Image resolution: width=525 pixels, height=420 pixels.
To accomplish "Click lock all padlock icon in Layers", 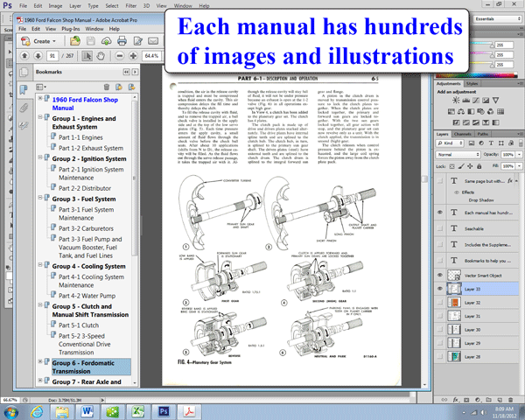I will click(479, 166).
